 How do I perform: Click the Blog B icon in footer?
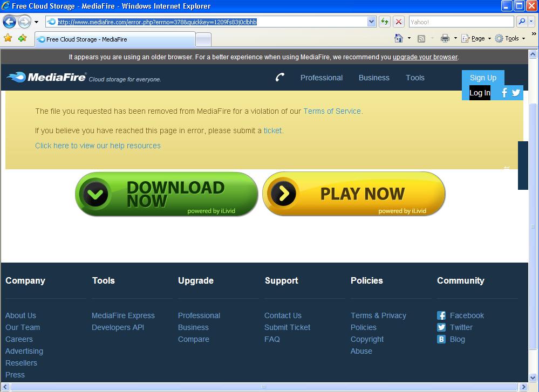(441, 340)
